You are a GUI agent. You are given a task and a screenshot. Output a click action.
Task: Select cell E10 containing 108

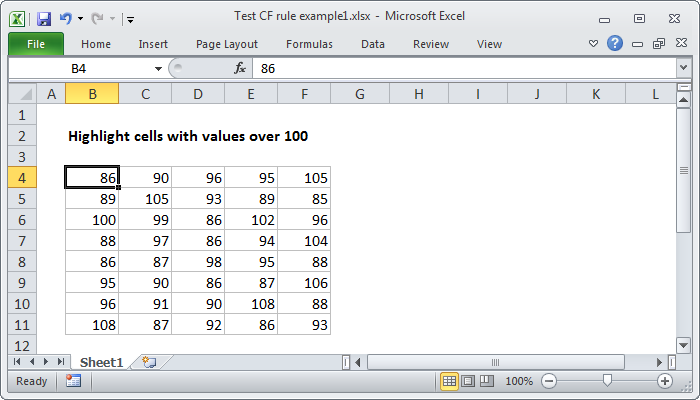(x=251, y=304)
